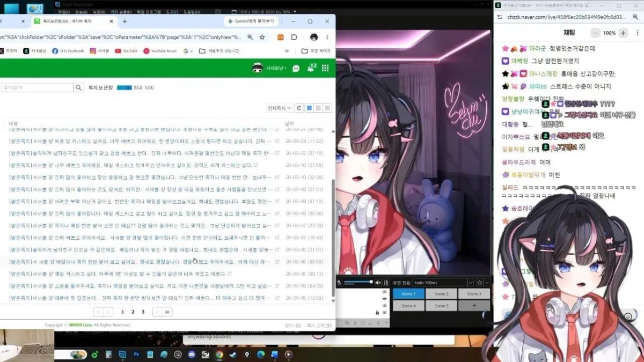Expand the Fade: 700ms transition dropdown
The height and width of the screenshot is (362, 644).
click(471, 283)
